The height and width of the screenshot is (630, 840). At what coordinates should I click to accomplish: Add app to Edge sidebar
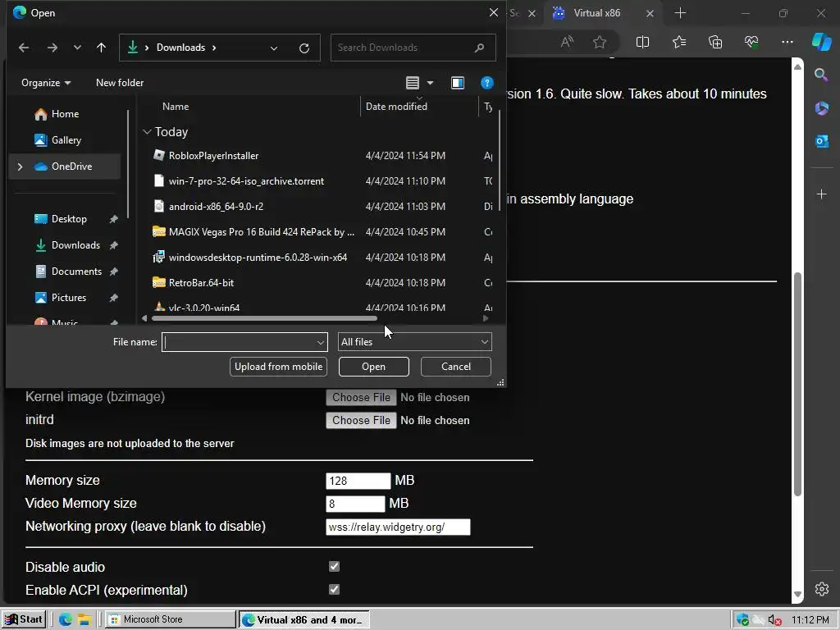[x=821, y=194]
